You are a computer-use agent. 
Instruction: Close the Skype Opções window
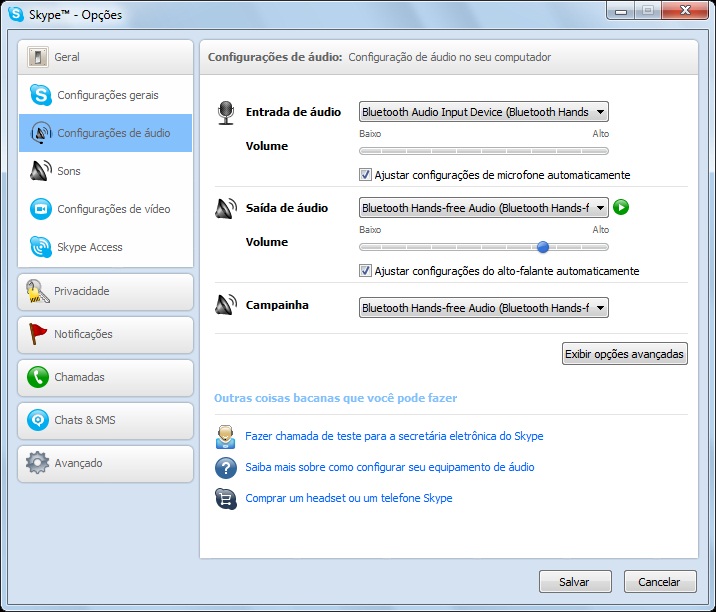pyautogui.click(x=685, y=11)
